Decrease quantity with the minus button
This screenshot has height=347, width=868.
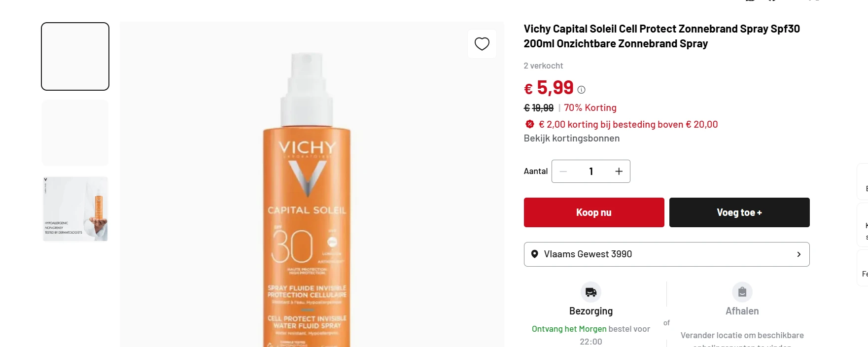tap(563, 172)
